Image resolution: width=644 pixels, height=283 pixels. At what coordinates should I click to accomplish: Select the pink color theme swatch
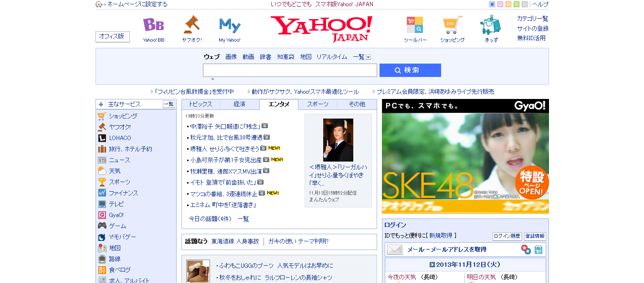click(x=500, y=4)
